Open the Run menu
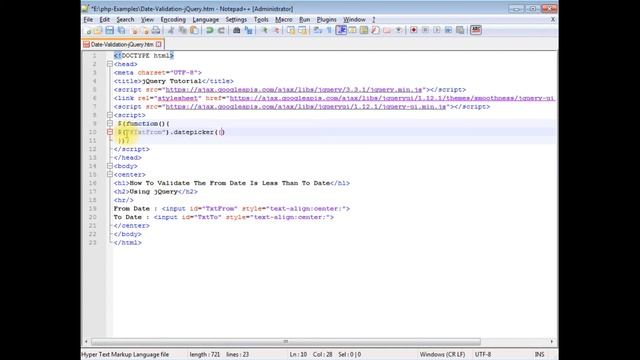 (304, 20)
